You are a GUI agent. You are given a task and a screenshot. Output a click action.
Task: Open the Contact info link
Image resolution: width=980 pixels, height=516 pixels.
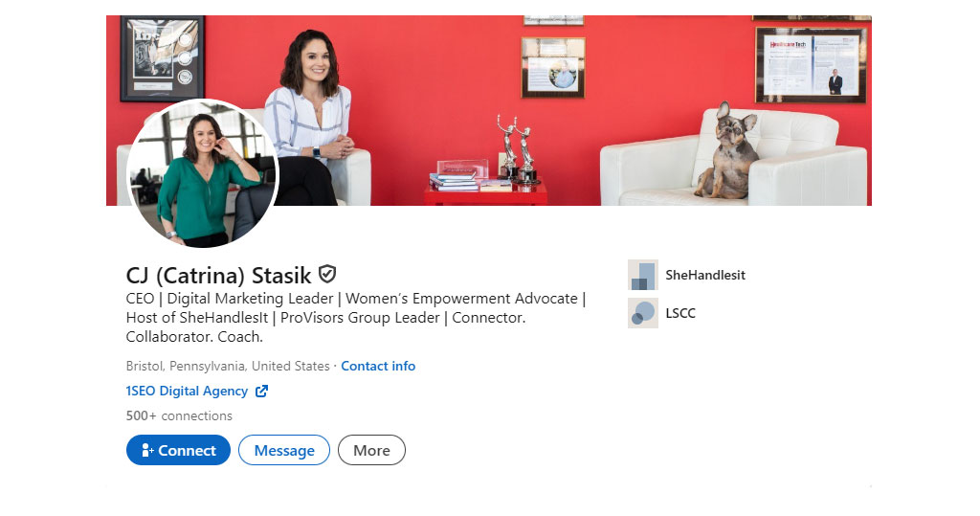tap(378, 366)
